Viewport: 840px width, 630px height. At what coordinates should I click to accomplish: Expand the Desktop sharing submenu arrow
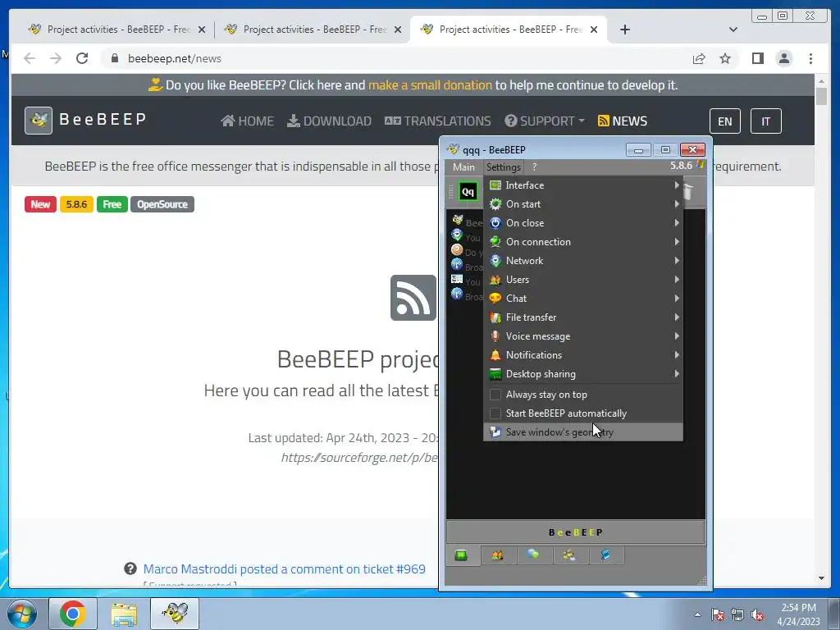(x=677, y=374)
